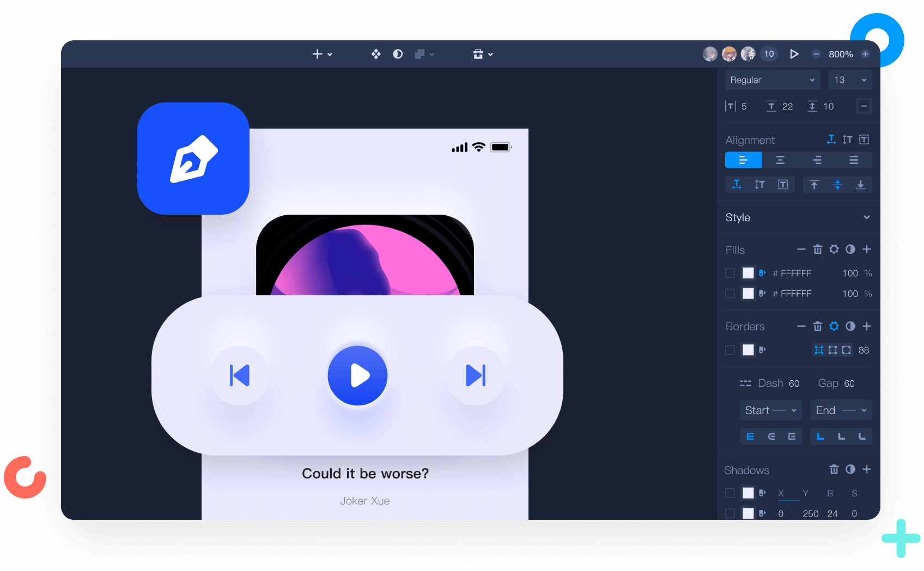The width and height of the screenshot is (924, 571).
Task: Open the Regular font weight dropdown
Action: coord(772,80)
